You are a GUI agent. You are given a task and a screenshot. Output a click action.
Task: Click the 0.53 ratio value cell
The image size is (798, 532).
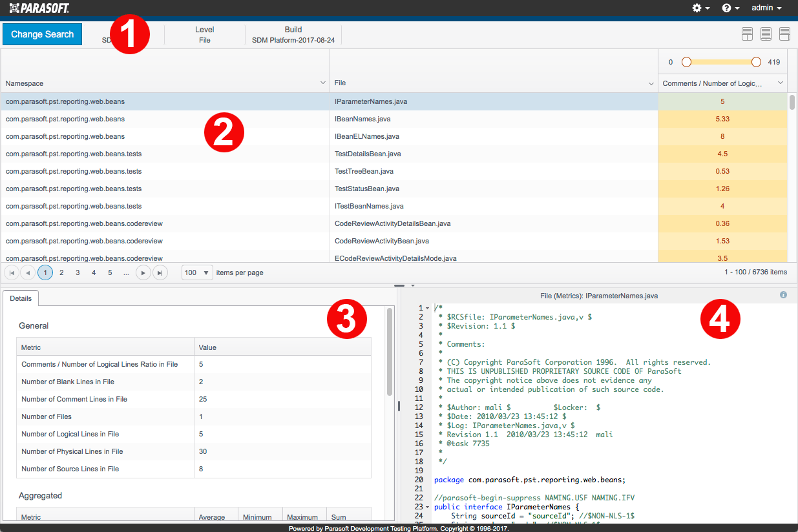pos(722,171)
